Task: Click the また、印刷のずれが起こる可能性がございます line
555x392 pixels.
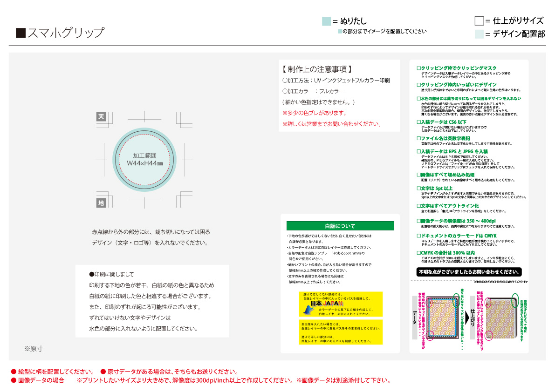Action: coord(145,307)
